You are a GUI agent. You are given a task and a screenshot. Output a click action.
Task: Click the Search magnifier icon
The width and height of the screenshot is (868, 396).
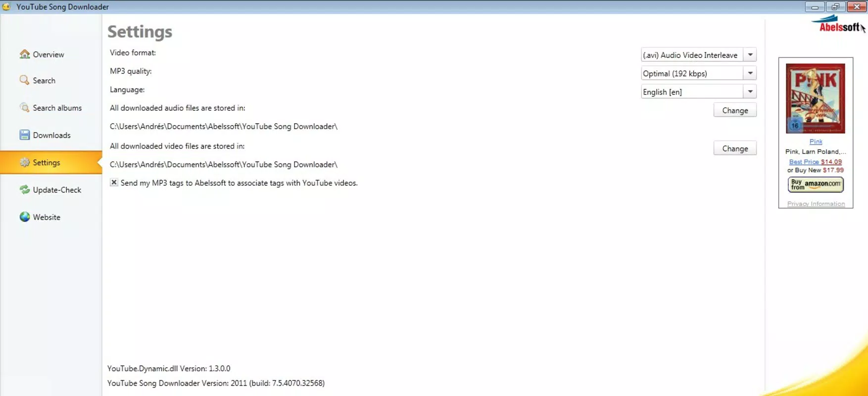click(24, 80)
